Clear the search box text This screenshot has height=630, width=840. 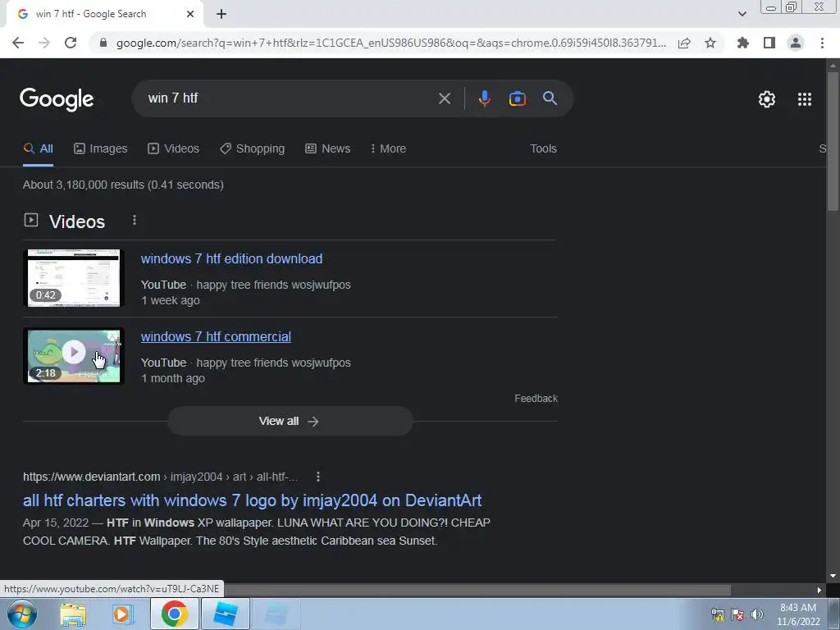pos(444,98)
